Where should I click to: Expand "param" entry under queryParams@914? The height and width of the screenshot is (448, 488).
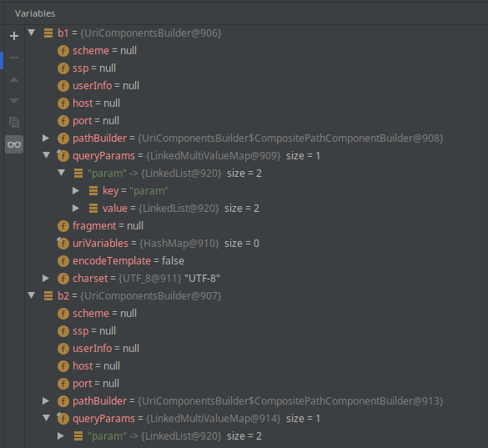[x=61, y=435]
